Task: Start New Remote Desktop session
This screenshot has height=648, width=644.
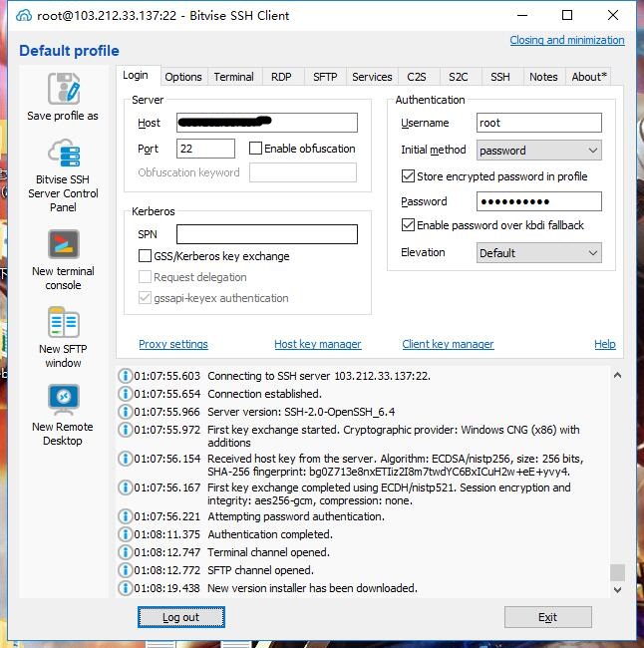Action: click(63, 399)
